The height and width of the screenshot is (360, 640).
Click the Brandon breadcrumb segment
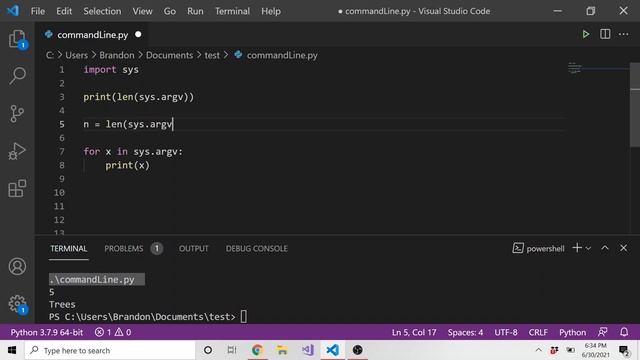pos(116,55)
